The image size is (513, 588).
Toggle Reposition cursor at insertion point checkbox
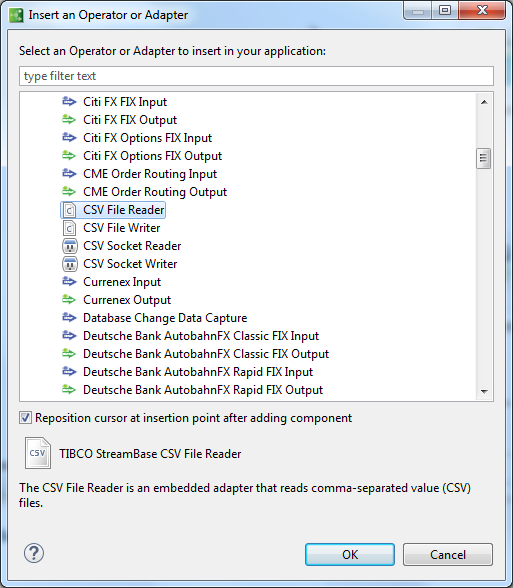25,418
